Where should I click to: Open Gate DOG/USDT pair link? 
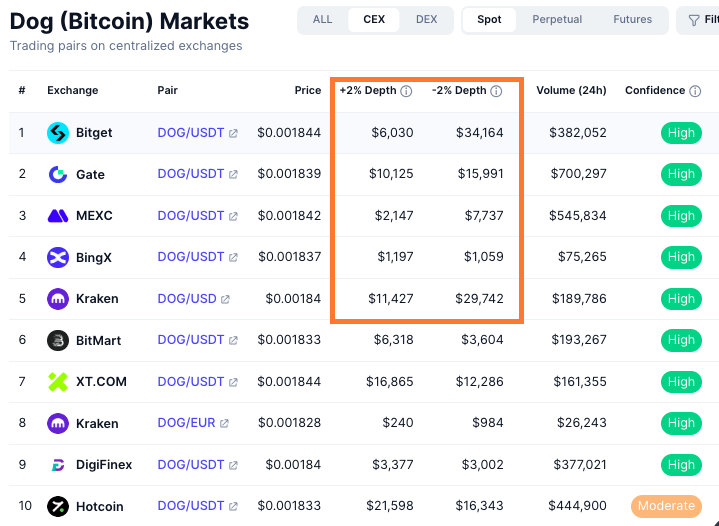(191, 174)
